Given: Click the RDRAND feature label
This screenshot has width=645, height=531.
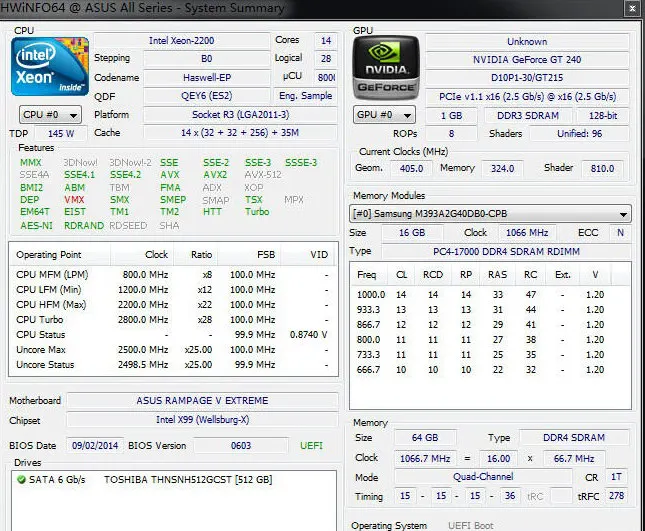Looking at the screenshot, I should click(x=84, y=225).
